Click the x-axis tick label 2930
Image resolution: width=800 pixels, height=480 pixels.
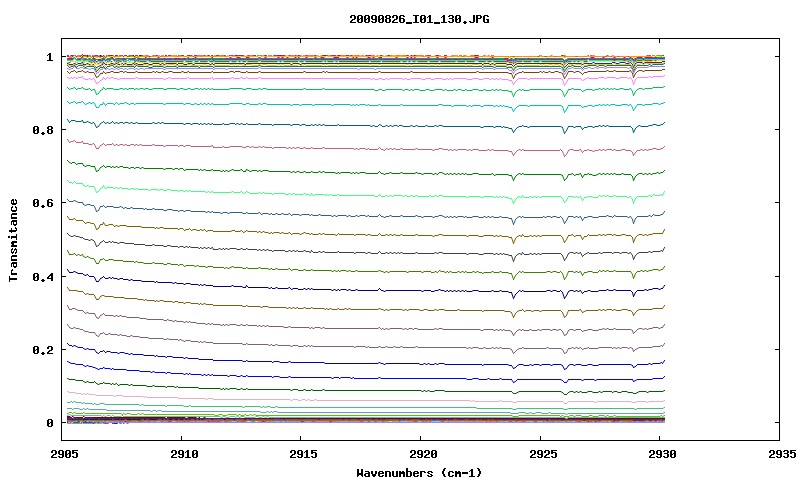[662, 454]
